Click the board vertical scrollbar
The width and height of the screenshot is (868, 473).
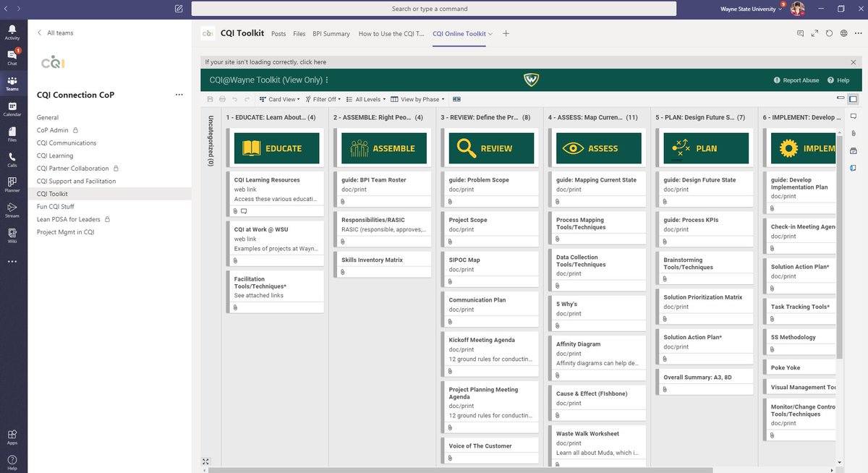click(839, 246)
